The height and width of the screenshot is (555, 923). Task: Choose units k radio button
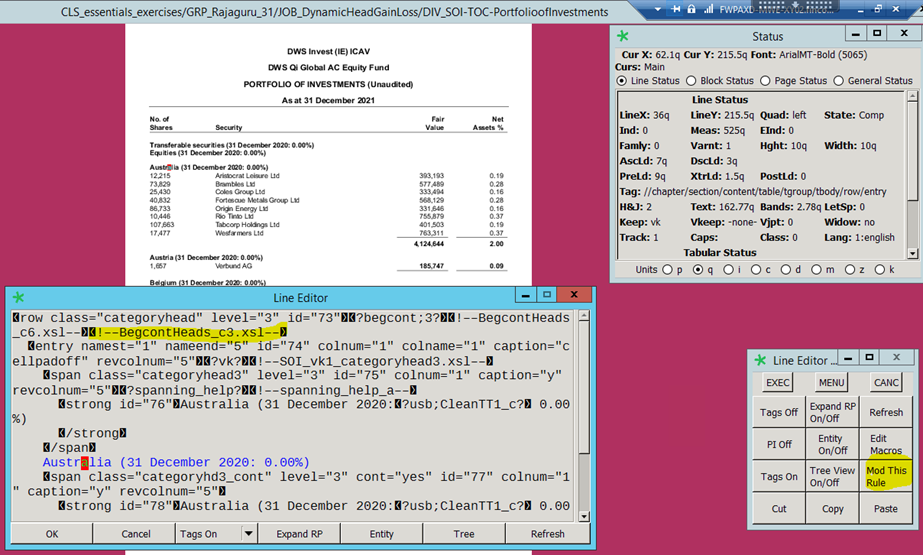coord(880,270)
